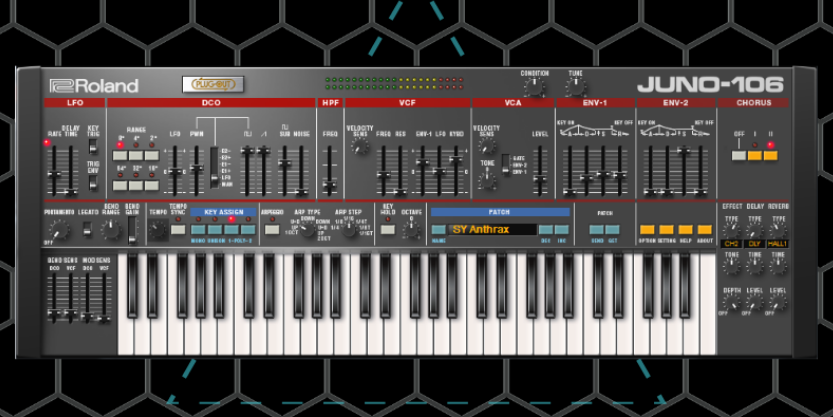Image resolution: width=833 pixels, height=417 pixels.
Task: Select DCO range 16' button
Action: tap(152, 185)
